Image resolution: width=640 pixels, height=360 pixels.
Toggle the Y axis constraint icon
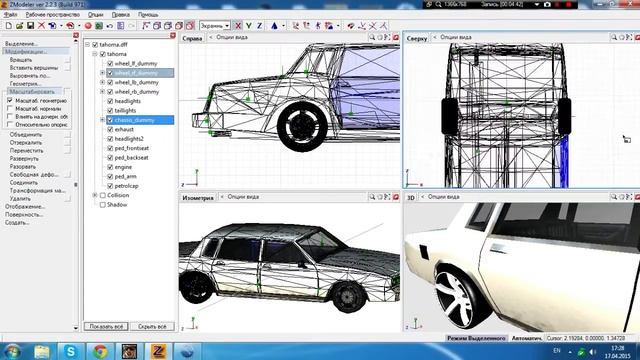249,26
